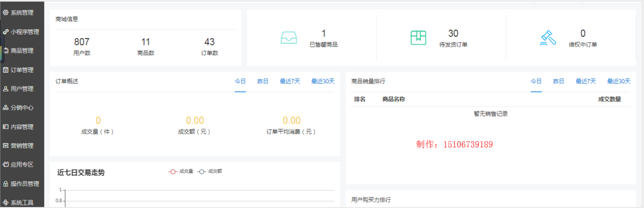Image resolution: width=644 pixels, height=208 pixels.
Task: Click the 用户数 value 807
Action: (x=82, y=42)
